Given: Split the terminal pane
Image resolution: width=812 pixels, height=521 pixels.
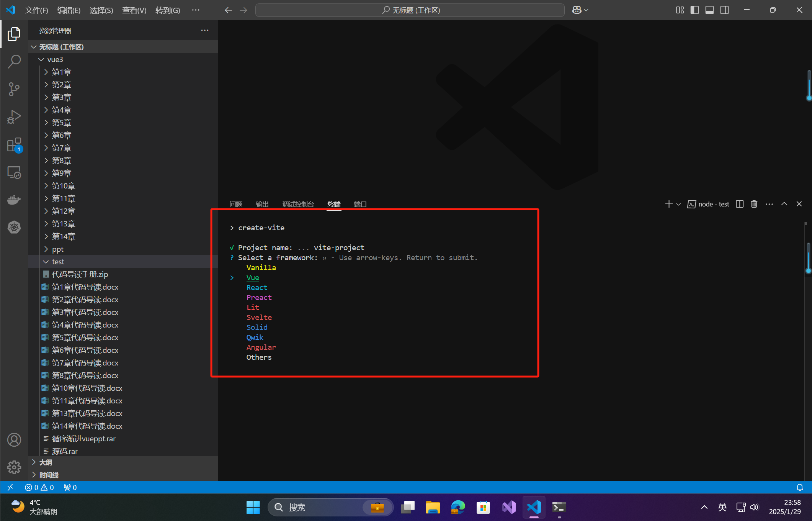Looking at the screenshot, I should click(x=739, y=204).
